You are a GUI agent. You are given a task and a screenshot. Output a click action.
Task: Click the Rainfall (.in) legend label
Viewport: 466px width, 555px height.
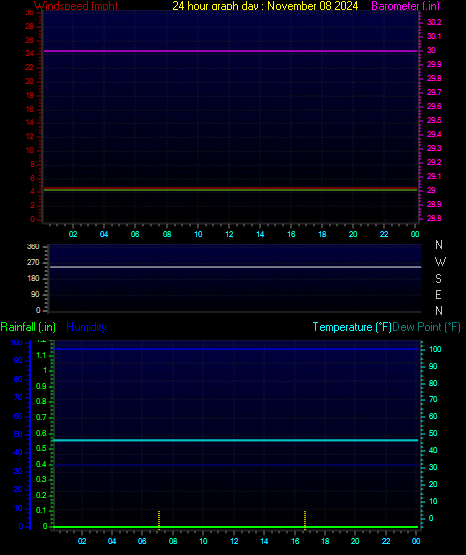(x=28, y=327)
